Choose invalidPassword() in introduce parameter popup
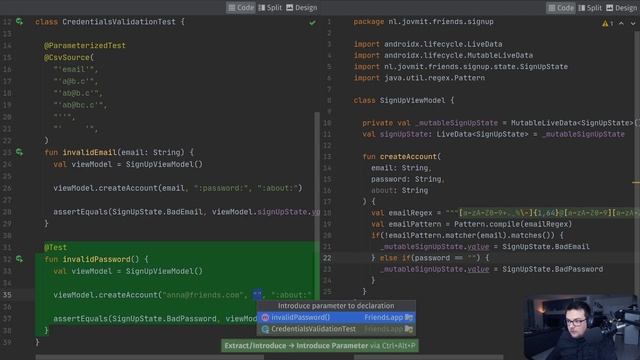This screenshot has width=640, height=360. pos(336,318)
